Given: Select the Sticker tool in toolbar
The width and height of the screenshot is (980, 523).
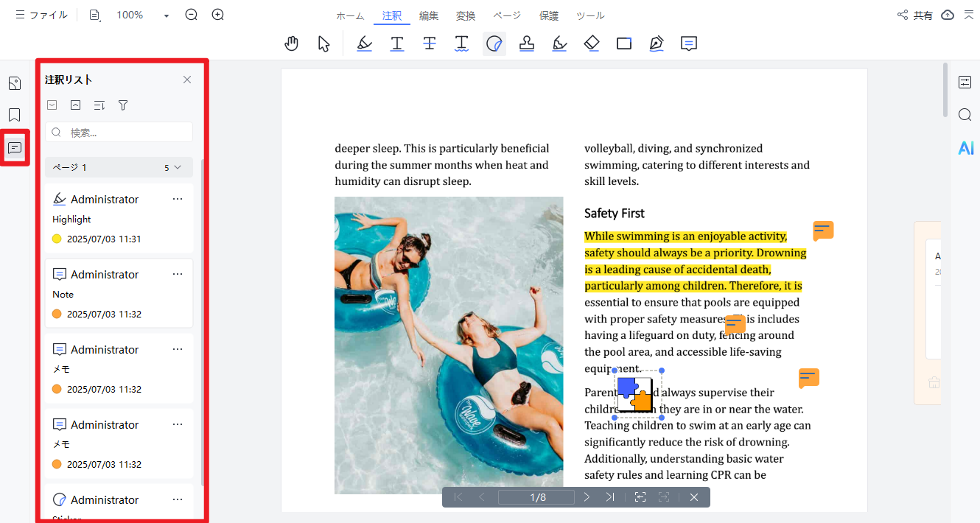Looking at the screenshot, I should click(x=494, y=43).
